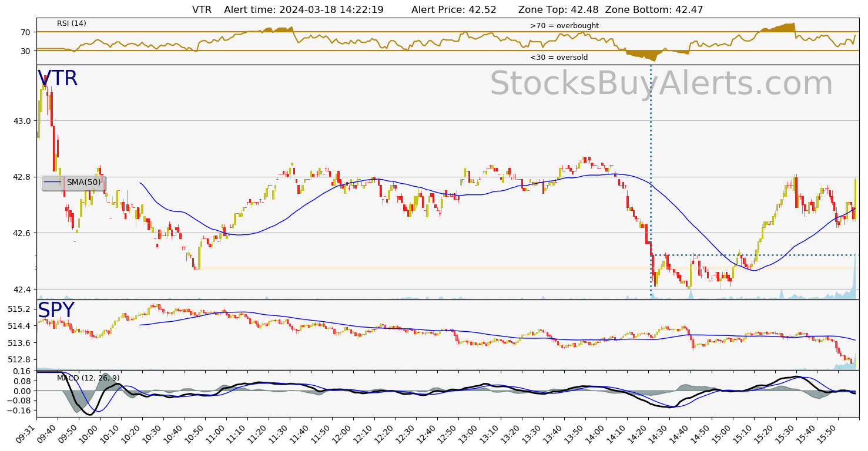Click the Alert time 2024-03-18 14:22:19 text
The image size is (868, 451).
pyautogui.click(x=304, y=10)
